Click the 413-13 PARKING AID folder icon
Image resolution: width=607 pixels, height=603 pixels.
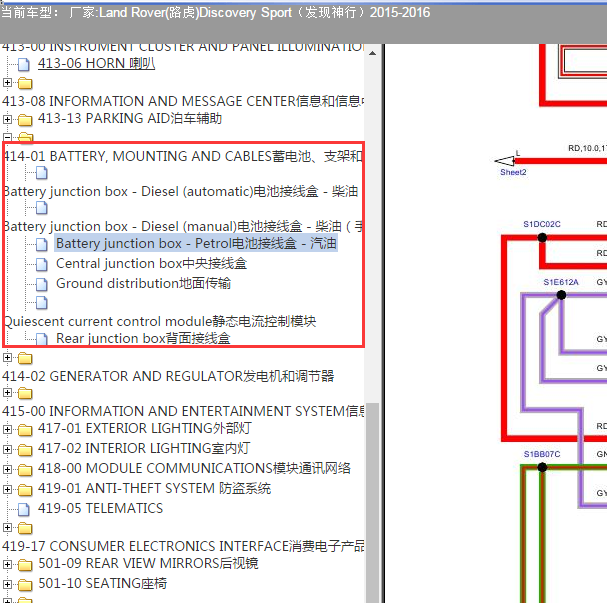coord(25,120)
